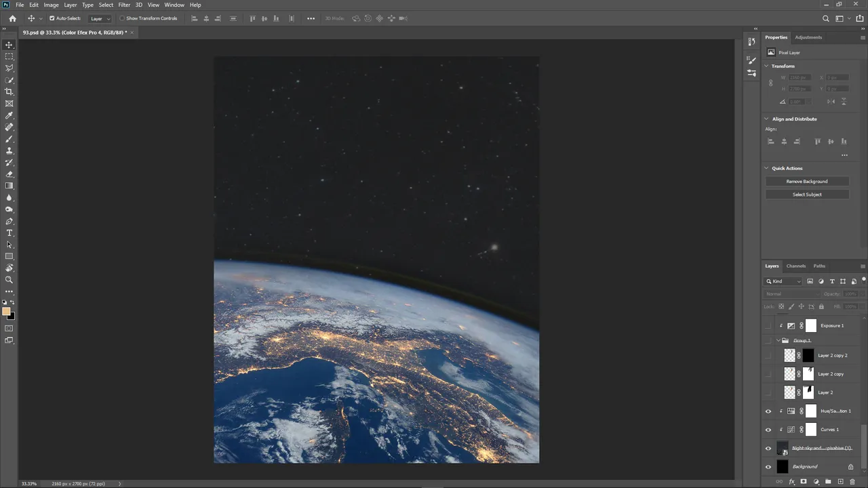Open the Select menu

point(106,5)
